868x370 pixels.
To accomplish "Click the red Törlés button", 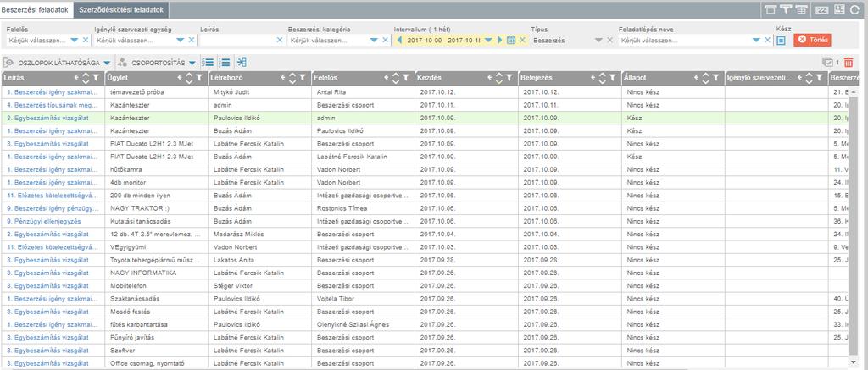I will click(x=812, y=40).
